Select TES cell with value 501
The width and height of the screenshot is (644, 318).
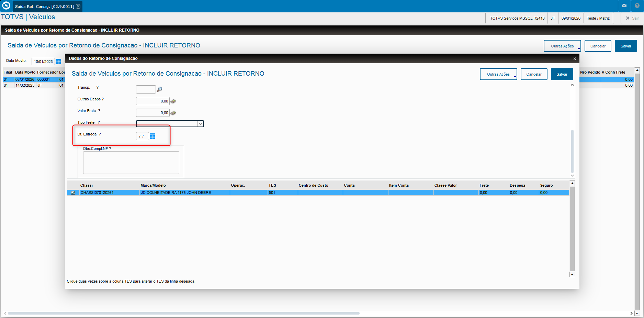point(283,193)
